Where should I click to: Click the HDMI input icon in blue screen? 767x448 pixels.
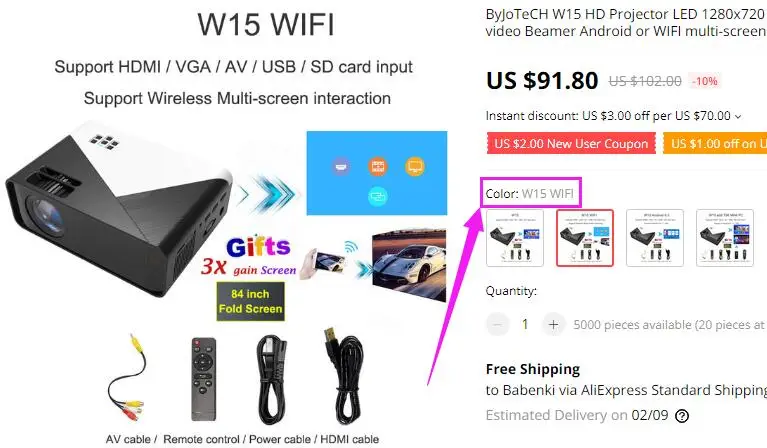[341, 167]
